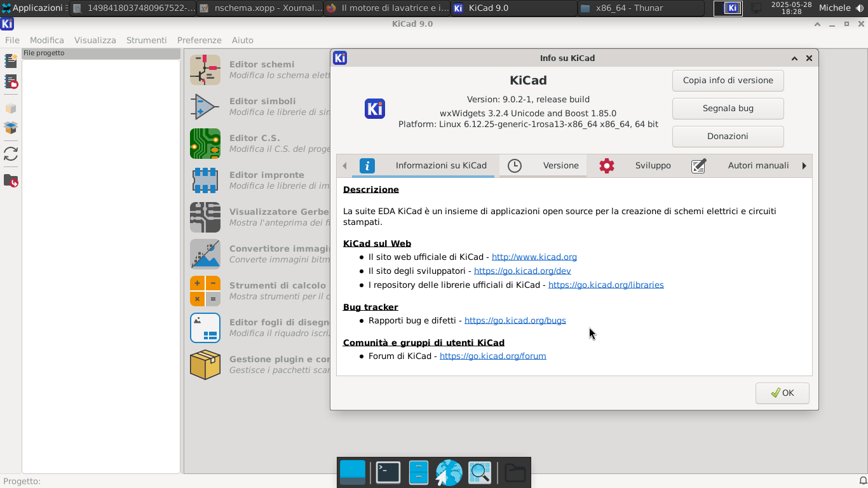Click the Unarchive Project open-box icon
This screenshot has height=488, width=868.
tap(11, 128)
